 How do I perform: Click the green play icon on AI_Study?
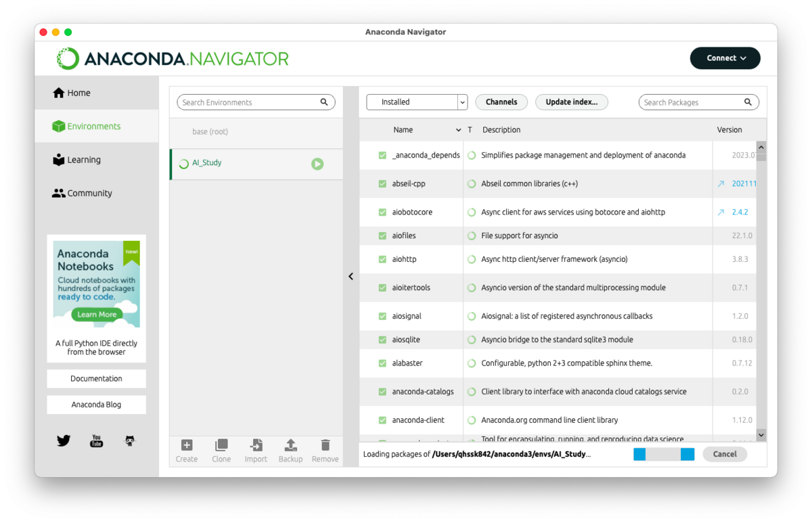coord(317,164)
